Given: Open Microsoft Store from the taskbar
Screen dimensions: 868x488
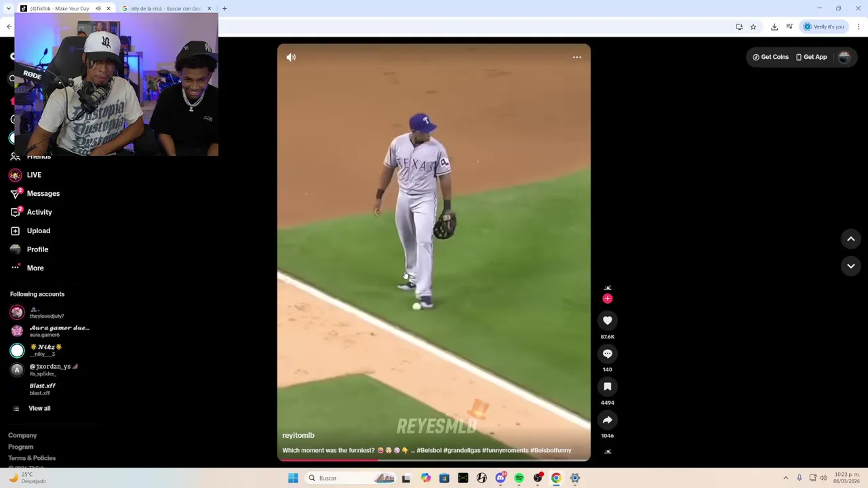Looking at the screenshot, I should click(444, 478).
